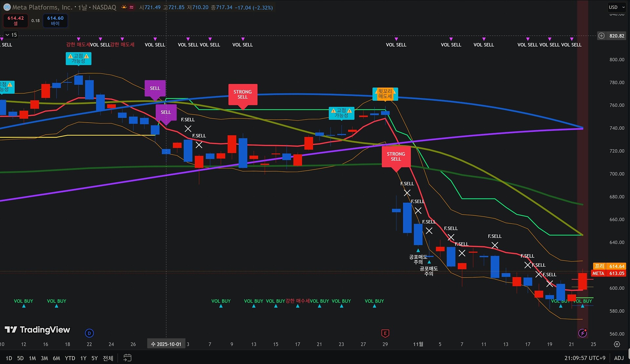630x364 pixels.
Task: Click the dividend D marker icon
Action: coord(89,333)
